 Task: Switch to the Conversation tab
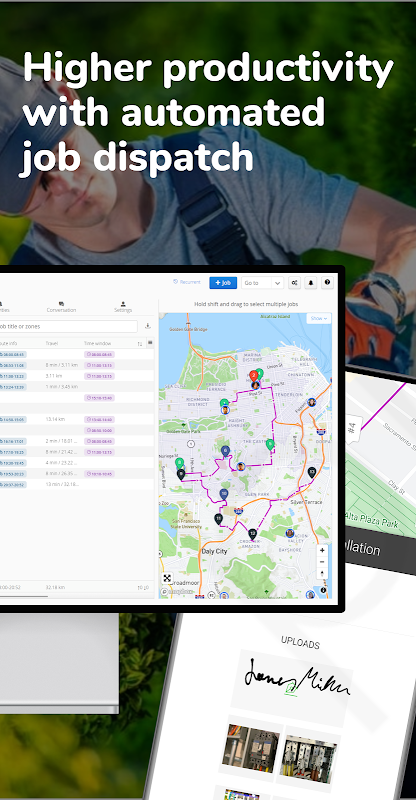click(61, 307)
